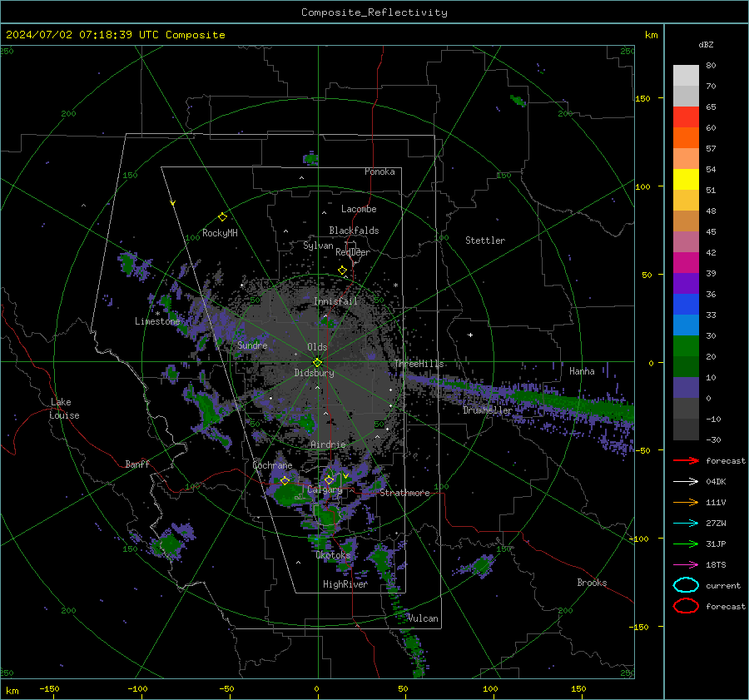Click the -30 value on dBZ scale
This screenshot has width=749, height=700.
[713, 439]
